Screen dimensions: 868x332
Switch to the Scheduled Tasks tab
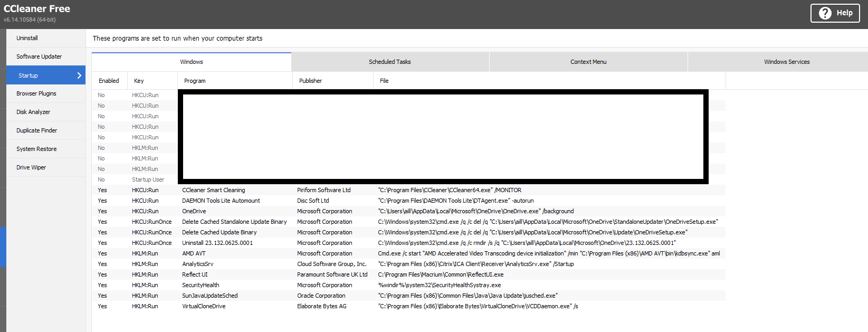pyautogui.click(x=390, y=62)
